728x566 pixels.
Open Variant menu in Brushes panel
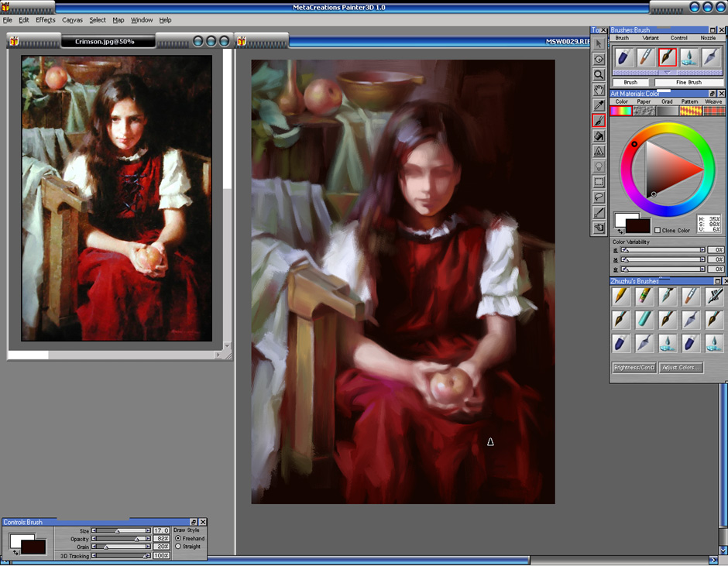[651, 38]
